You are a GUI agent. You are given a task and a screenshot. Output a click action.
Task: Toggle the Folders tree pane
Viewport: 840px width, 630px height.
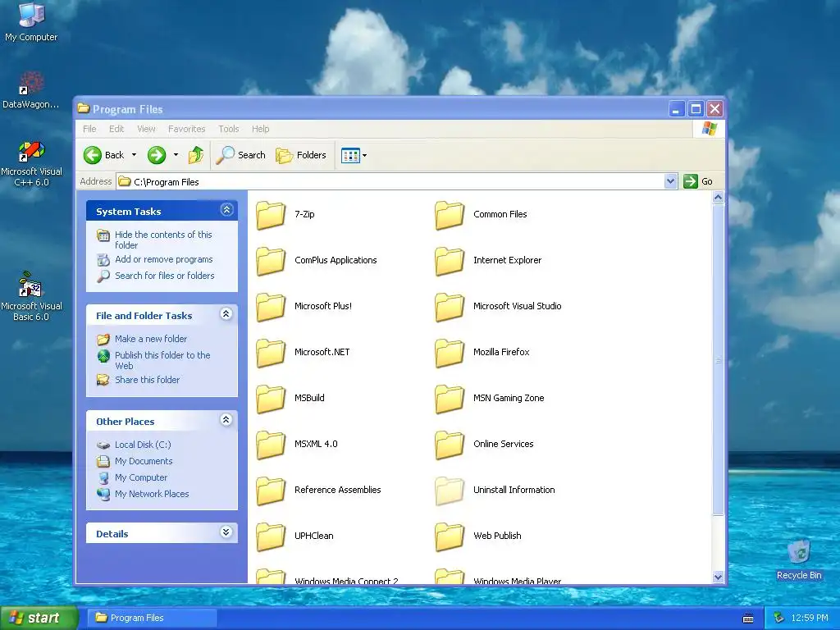click(x=300, y=155)
